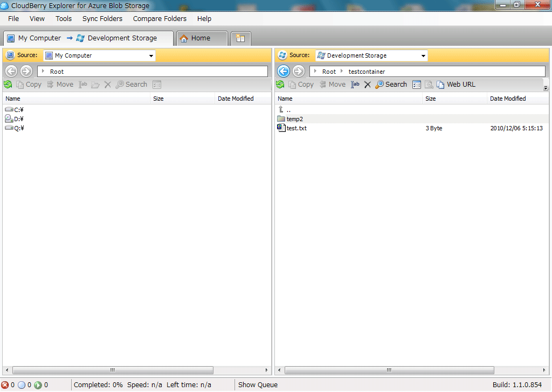Screen dimensions: 552x392
Task: Sort right pane by Size column
Action: (455, 99)
